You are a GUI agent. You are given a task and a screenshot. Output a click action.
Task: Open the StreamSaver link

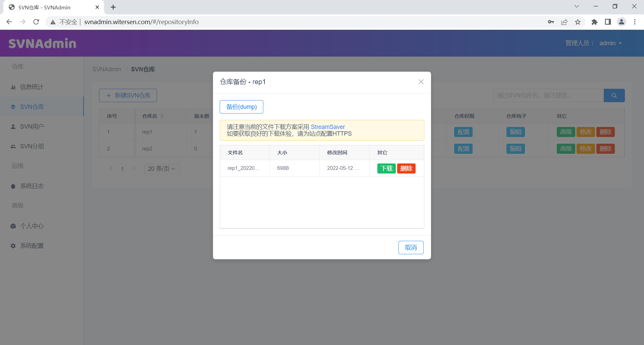[328, 127]
